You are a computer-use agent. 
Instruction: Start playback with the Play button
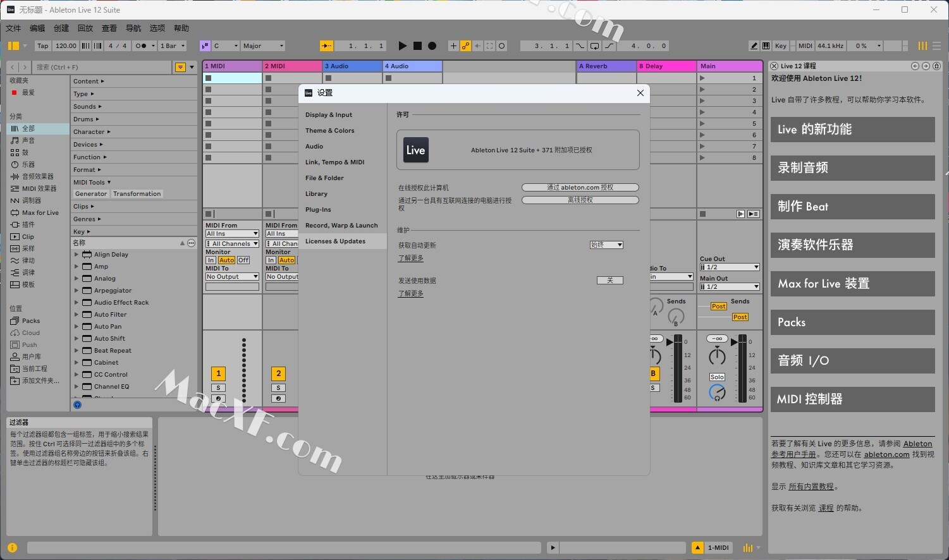(402, 46)
